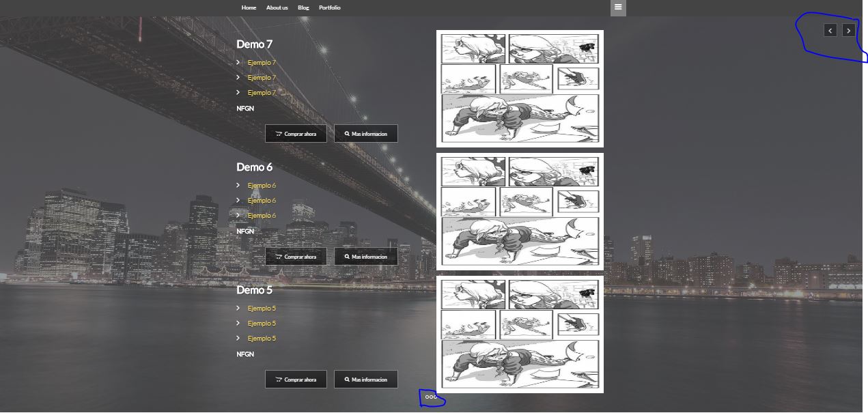
Task: Select the first carousel pagination dot
Action: pos(427,397)
